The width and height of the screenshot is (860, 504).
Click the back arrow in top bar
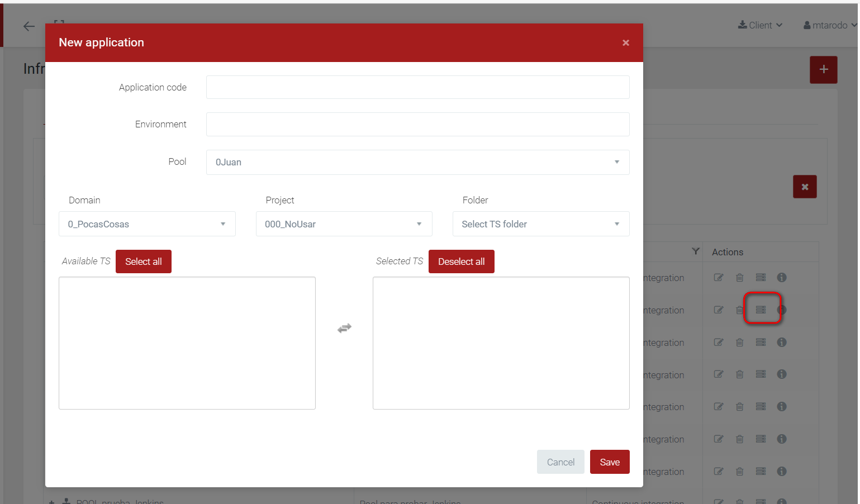point(29,26)
